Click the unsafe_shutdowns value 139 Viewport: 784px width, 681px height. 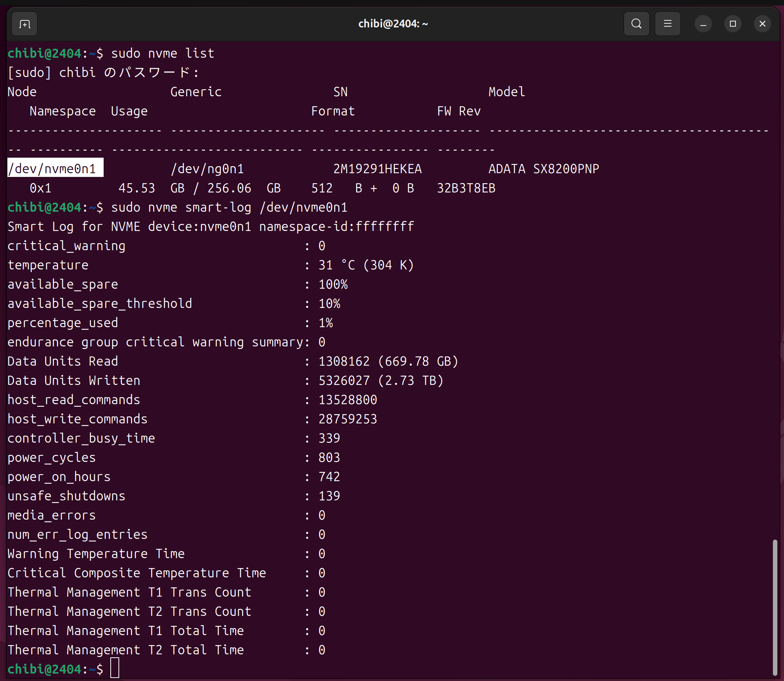click(329, 496)
